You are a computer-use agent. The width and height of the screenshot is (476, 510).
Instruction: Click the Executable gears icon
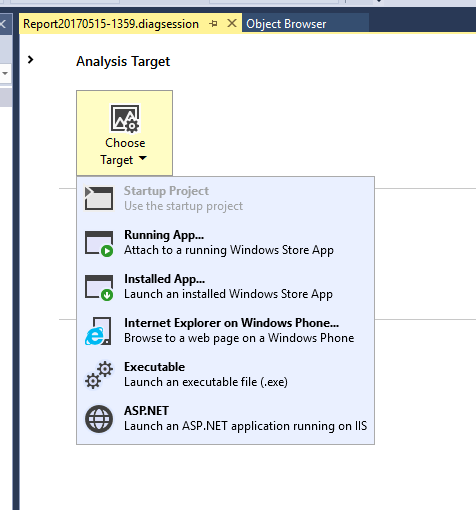[99, 375]
